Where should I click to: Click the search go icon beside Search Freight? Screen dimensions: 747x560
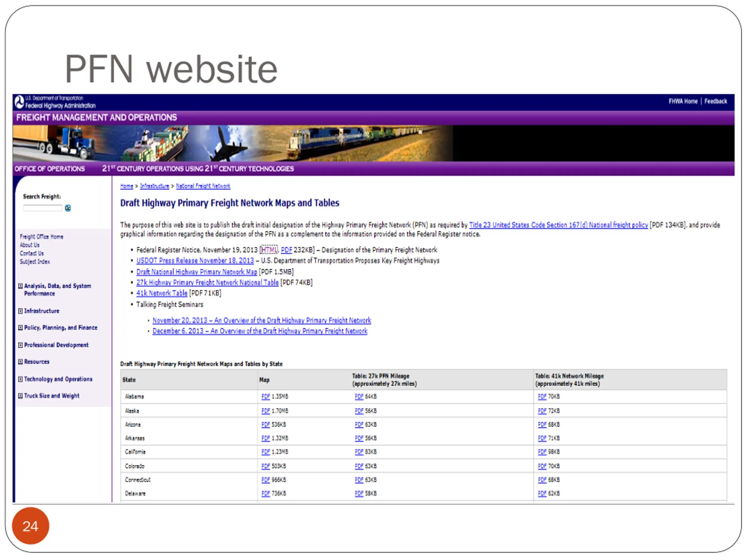click(68, 208)
